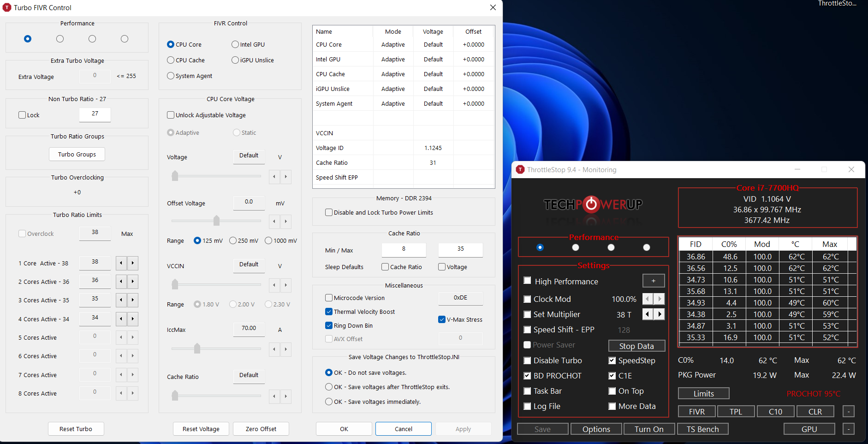Viewport: 868px width, 444px height.
Task: Increase Set Multiplier value in ThrottleStop
Action: pos(660,314)
